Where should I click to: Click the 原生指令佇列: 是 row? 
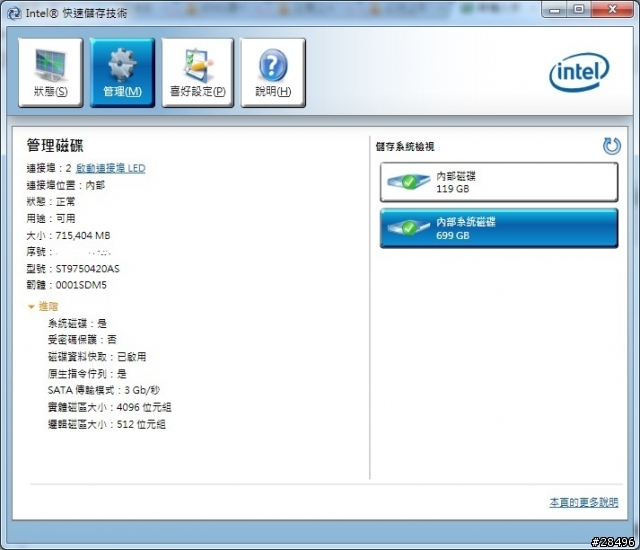(x=87, y=373)
